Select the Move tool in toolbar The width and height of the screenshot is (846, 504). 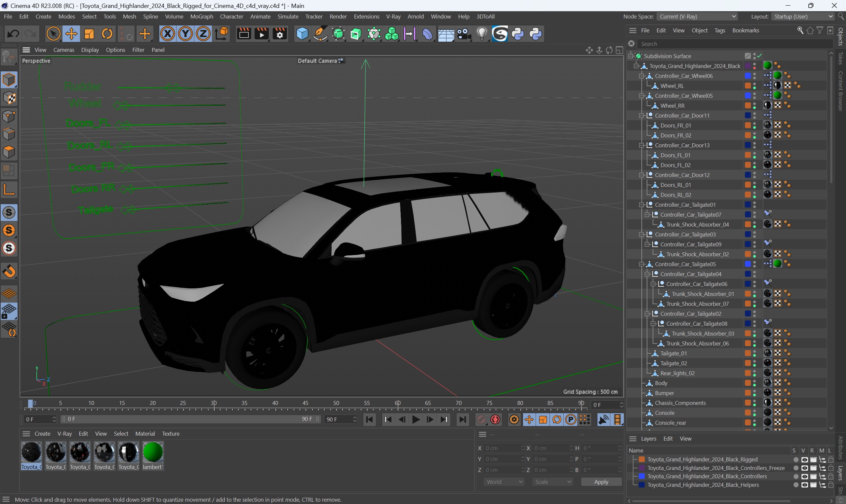[70, 34]
